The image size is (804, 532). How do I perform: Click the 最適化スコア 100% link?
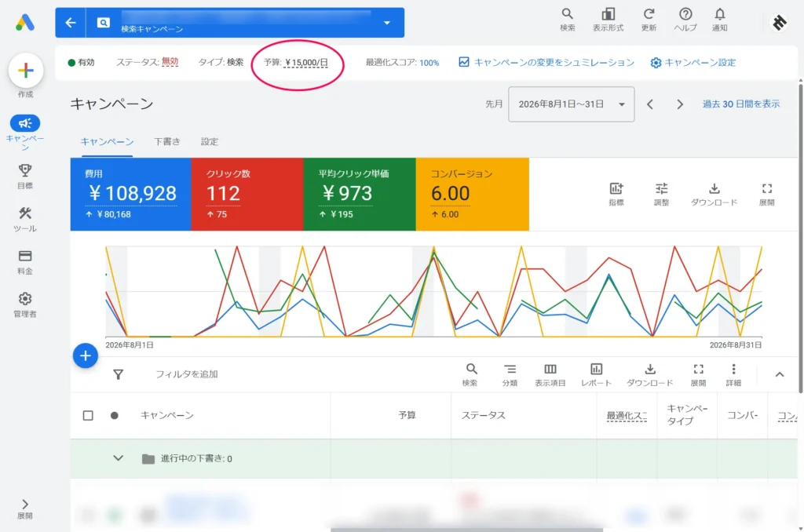tap(429, 63)
